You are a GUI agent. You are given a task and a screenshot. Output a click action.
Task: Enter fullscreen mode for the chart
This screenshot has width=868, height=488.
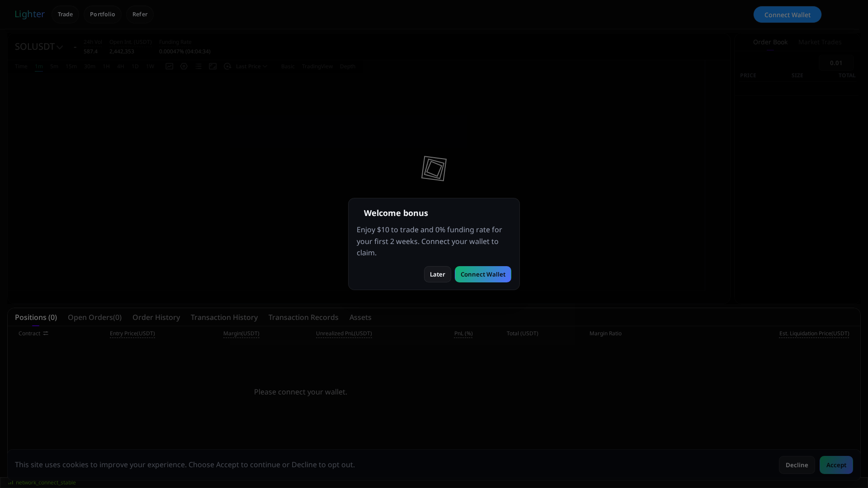pyautogui.click(x=213, y=66)
